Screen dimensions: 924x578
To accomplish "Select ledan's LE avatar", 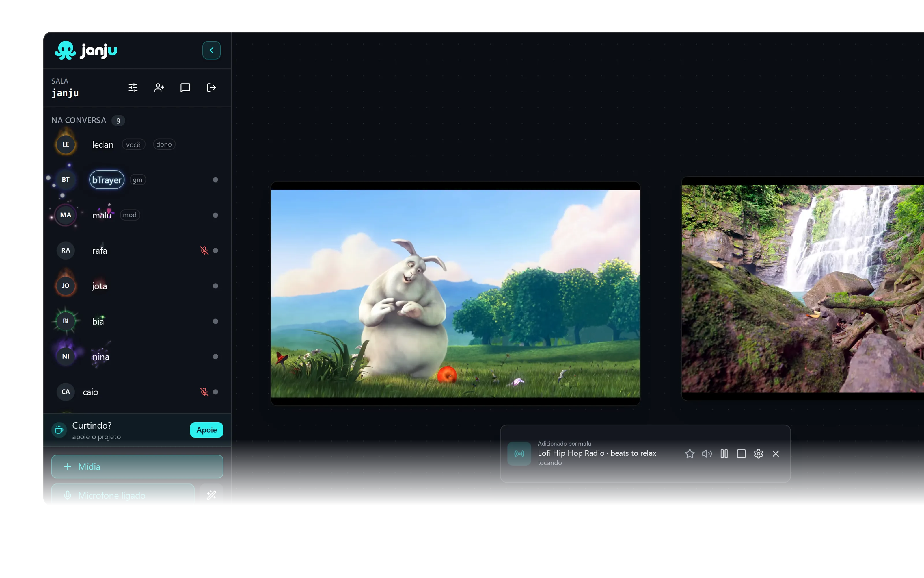I will pyautogui.click(x=66, y=144).
